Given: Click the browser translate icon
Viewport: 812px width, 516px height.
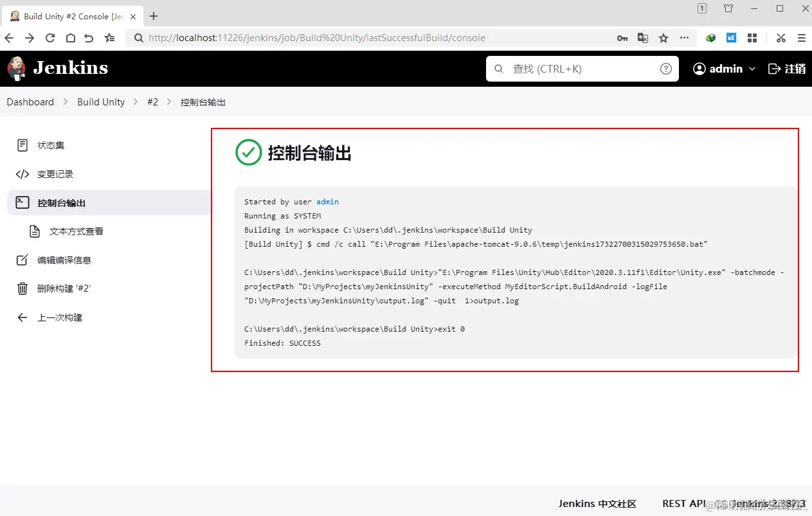Looking at the screenshot, I should pos(643,38).
